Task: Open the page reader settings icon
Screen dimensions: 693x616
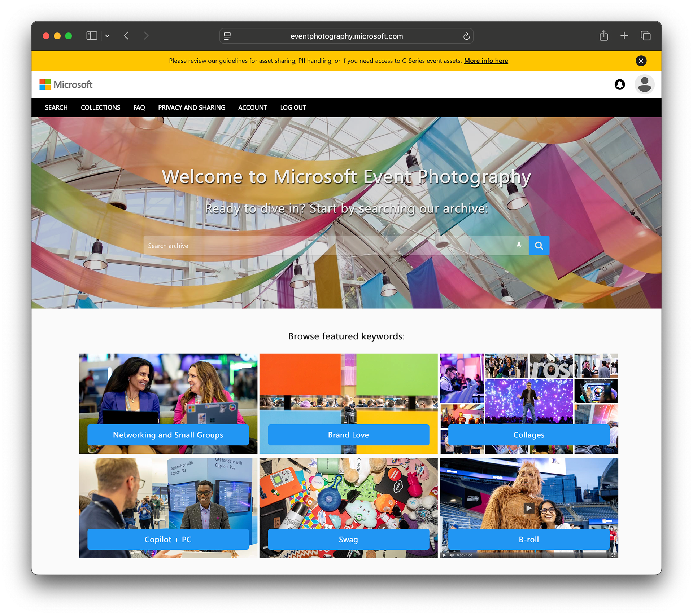Action: tap(227, 36)
